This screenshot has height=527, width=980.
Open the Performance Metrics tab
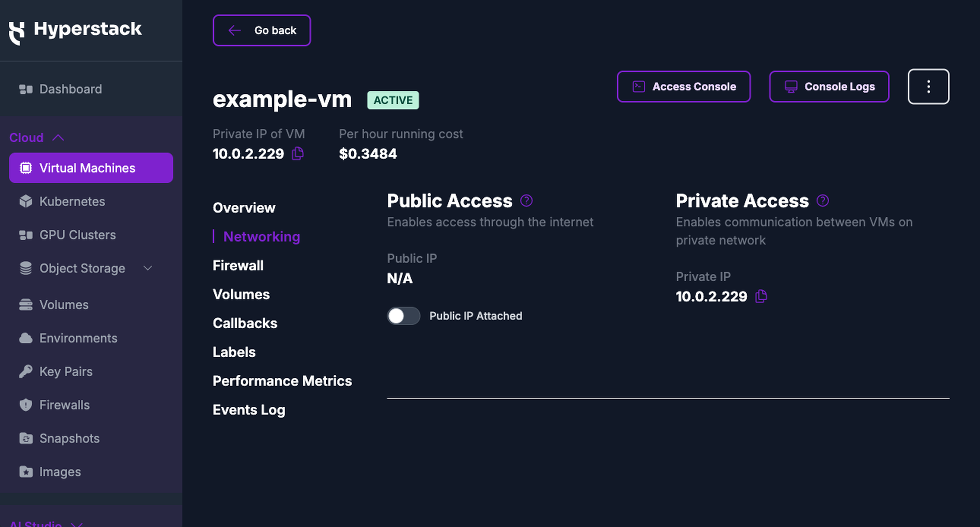pyautogui.click(x=282, y=381)
